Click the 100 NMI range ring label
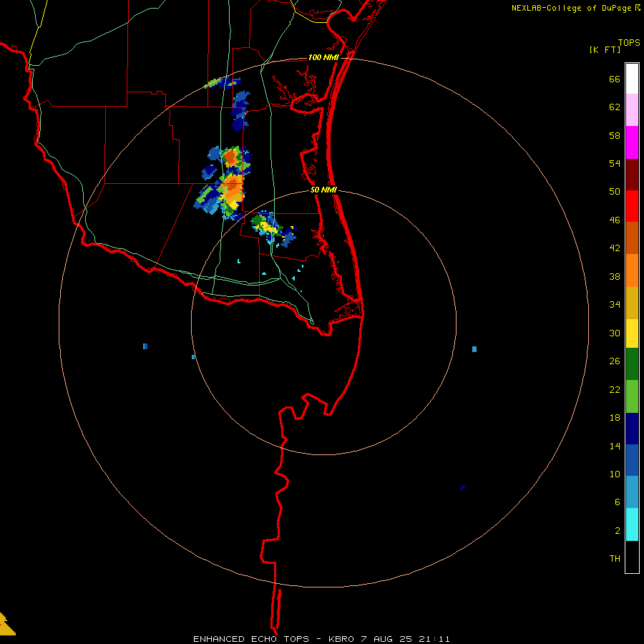 [323, 57]
